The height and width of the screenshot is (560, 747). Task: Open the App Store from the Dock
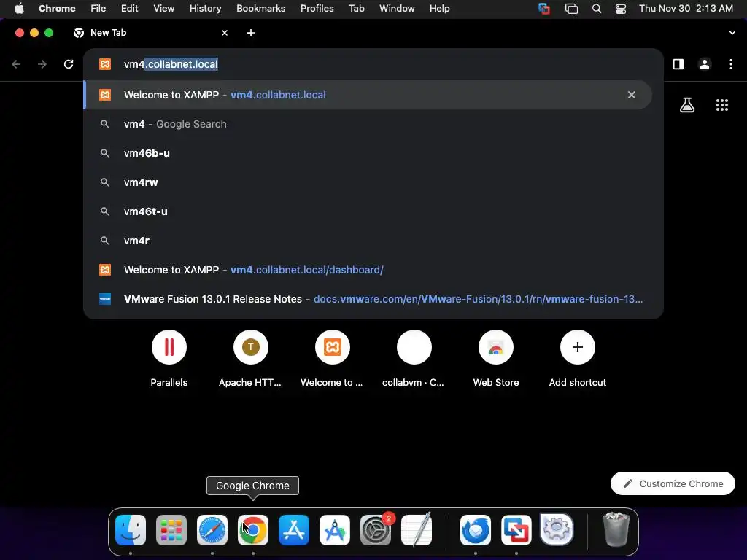coord(294,529)
